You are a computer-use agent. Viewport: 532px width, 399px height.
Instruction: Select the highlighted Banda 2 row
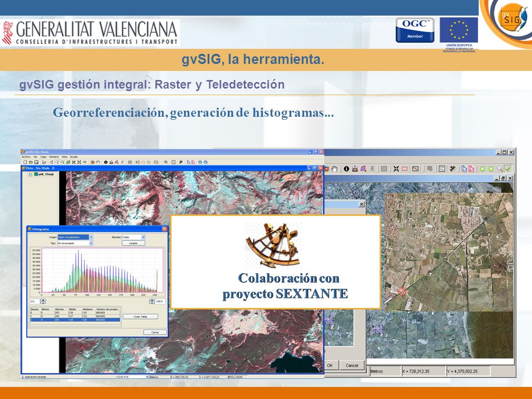click(x=75, y=320)
